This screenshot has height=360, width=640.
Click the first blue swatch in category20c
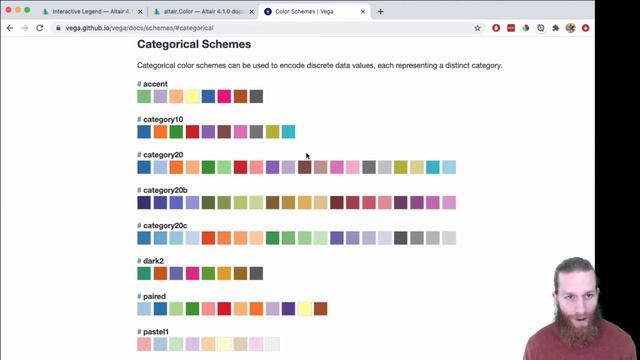(x=144, y=238)
